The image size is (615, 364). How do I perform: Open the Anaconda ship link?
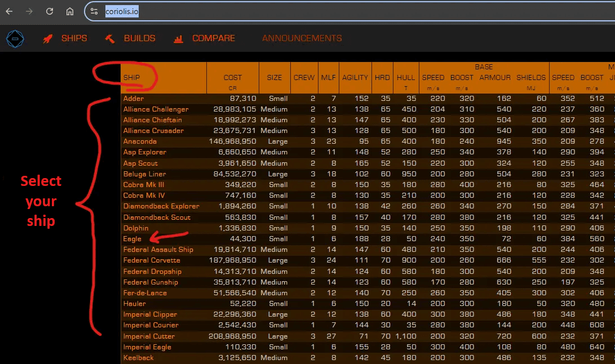(x=140, y=141)
